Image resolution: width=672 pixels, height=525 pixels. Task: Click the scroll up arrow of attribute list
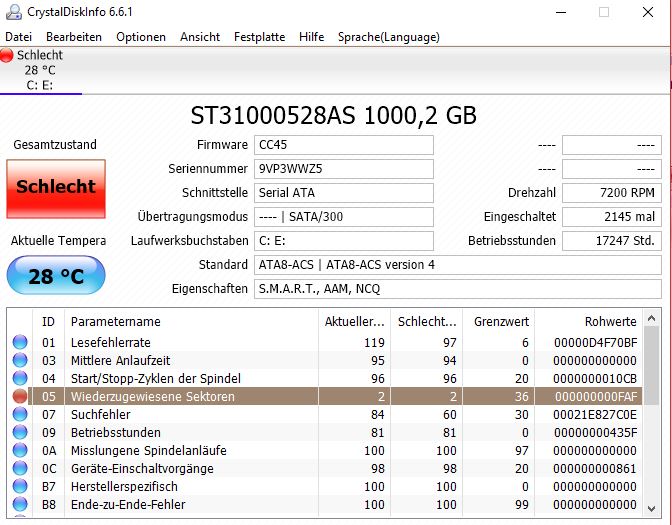(651, 318)
